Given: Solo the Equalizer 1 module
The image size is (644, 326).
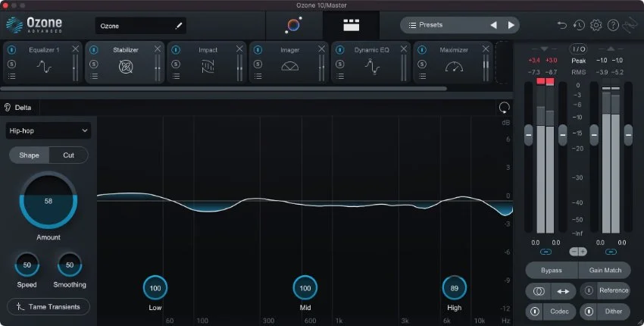Looking at the screenshot, I should (11, 64).
